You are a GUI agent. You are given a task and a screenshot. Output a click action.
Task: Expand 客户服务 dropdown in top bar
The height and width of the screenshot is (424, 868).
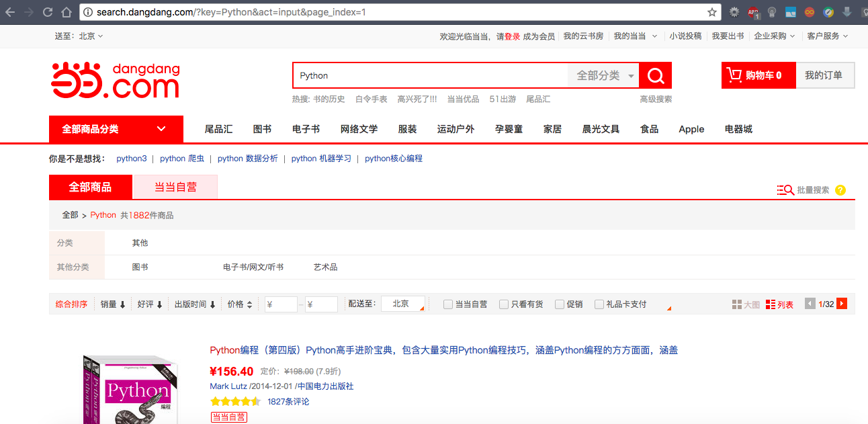(828, 36)
